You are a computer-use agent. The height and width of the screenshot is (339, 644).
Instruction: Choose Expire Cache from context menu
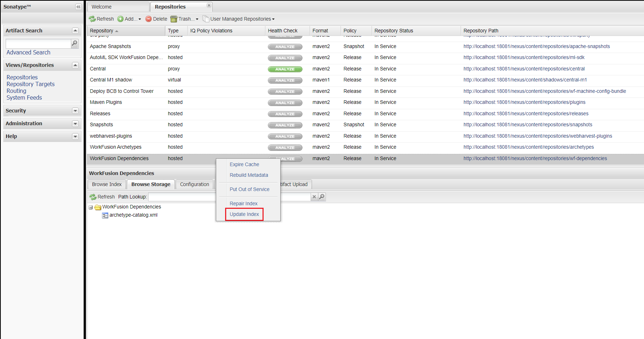tap(244, 164)
